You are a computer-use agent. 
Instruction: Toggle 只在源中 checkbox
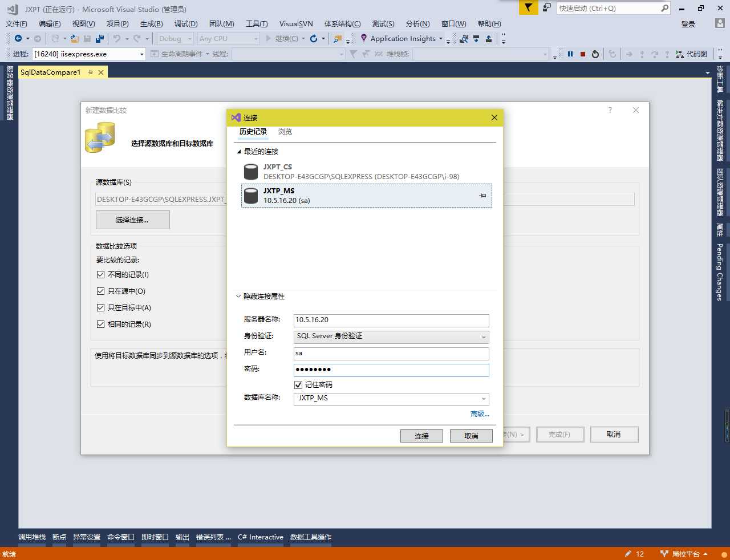point(101,291)
